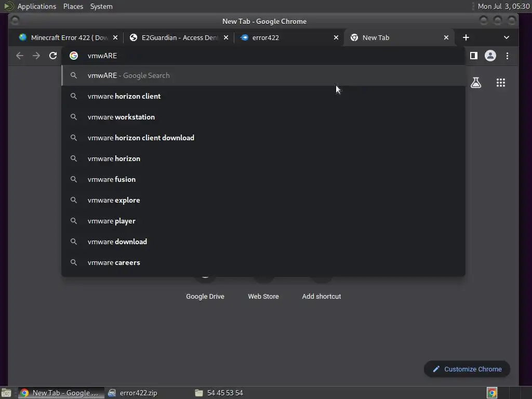
Task: Choose suggestion vmware horizon client download
Action: 263,137
